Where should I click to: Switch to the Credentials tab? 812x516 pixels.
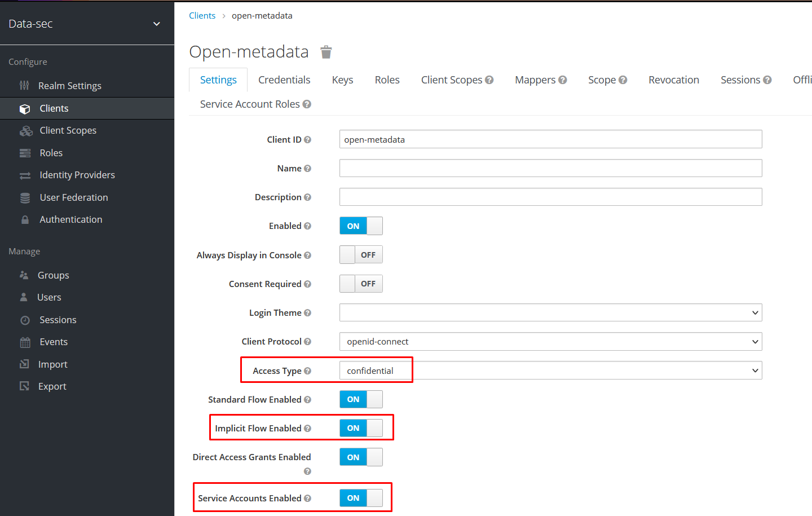pos(284,80)
